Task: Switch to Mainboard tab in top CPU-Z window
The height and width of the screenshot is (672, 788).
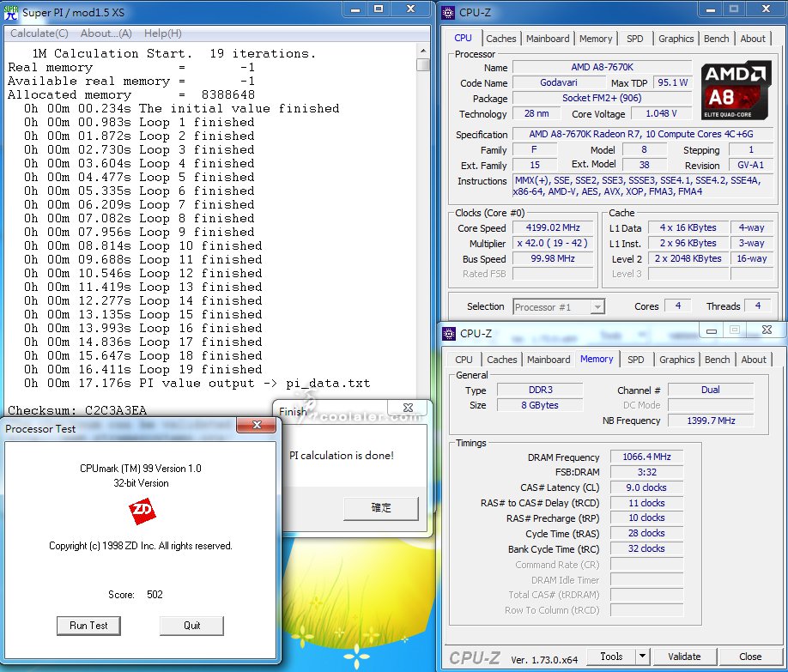Action: point(548,39)
